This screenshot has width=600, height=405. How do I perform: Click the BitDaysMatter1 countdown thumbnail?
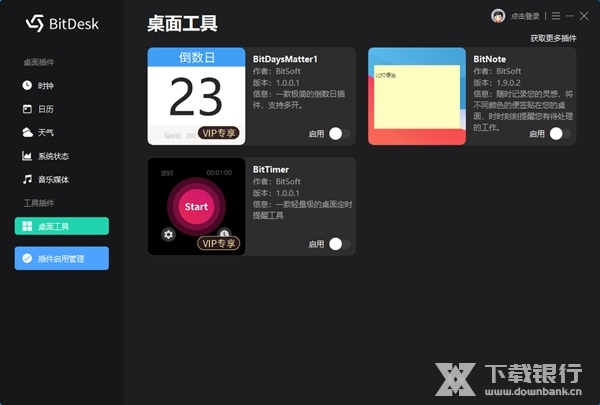tap(196, 96)
